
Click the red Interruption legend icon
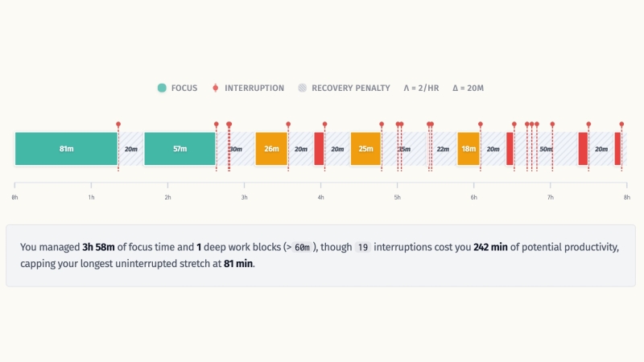[215, 88]
